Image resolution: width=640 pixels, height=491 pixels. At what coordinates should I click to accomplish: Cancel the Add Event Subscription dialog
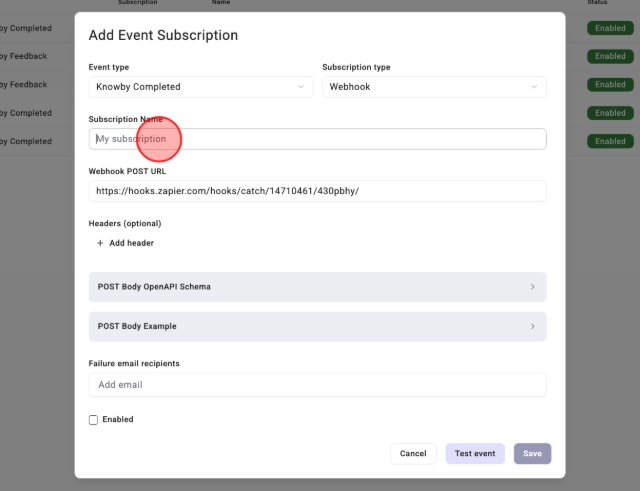(x=413, y=454)
